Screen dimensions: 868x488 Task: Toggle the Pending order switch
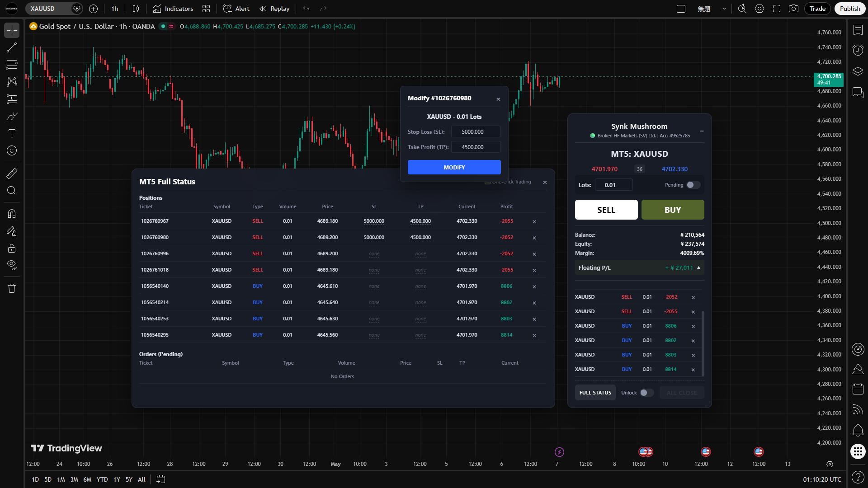click(693, 185)
